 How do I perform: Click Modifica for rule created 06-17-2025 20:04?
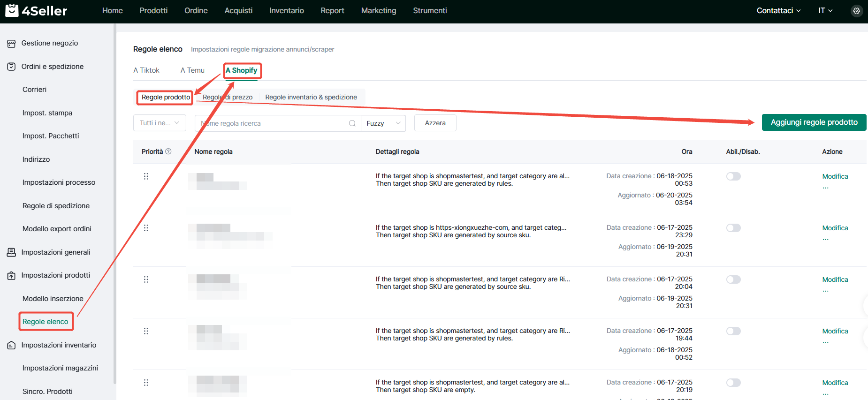(x=835, y=279)
